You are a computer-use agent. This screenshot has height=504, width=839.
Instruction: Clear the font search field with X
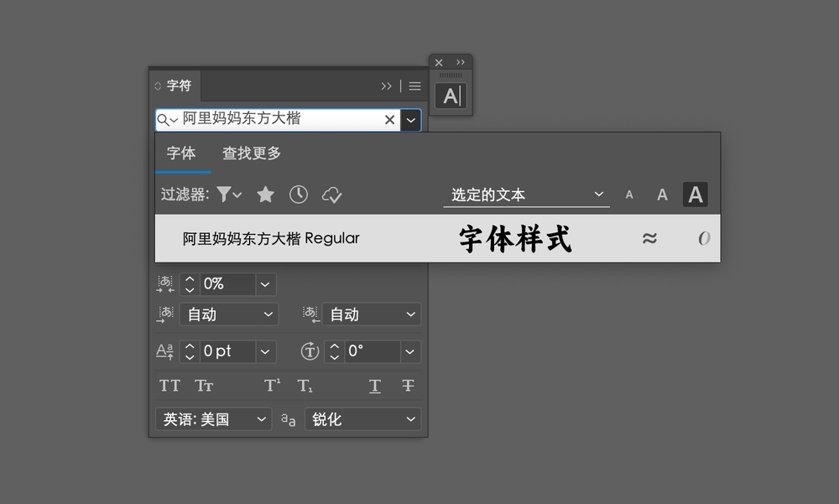pos(389,120)
